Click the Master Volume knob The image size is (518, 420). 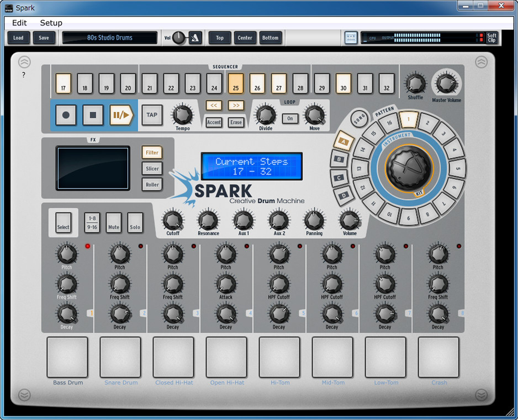tap(446, 83)
